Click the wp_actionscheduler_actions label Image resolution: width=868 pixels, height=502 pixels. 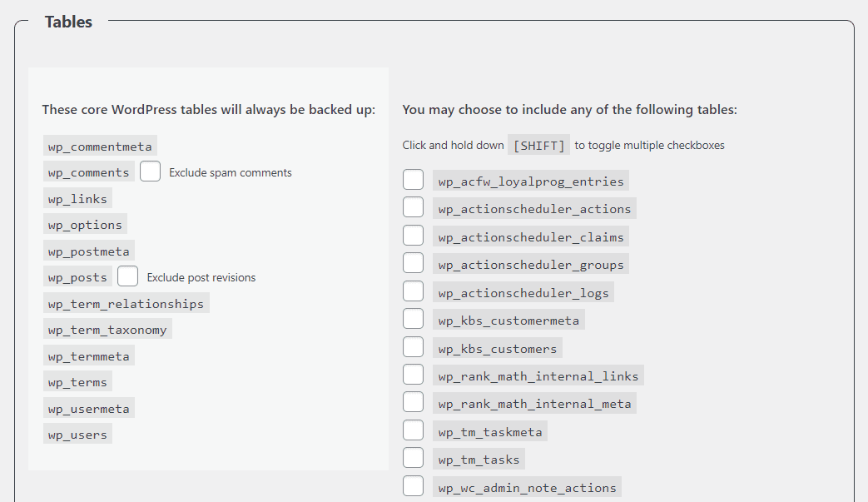tap(534, 209)
